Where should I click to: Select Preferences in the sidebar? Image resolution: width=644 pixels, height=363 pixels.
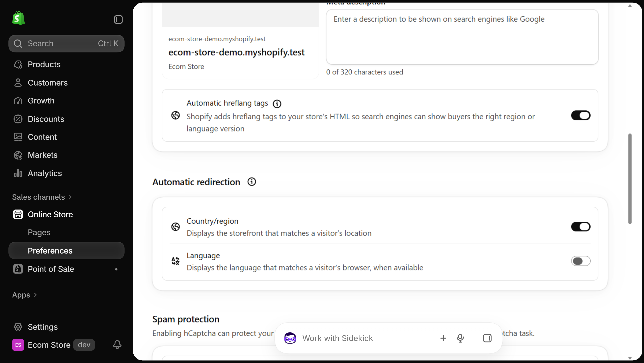coord(66,251)
